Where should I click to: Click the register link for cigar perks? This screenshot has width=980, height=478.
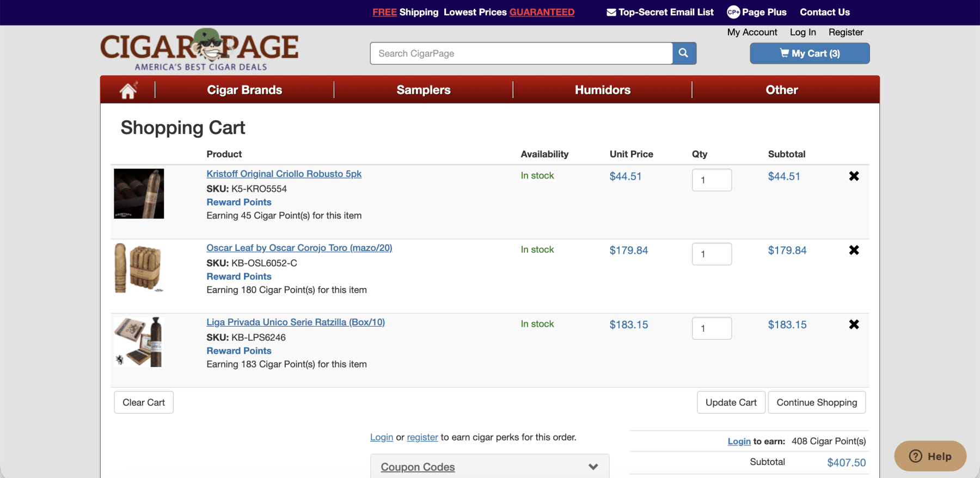[422, 437]
